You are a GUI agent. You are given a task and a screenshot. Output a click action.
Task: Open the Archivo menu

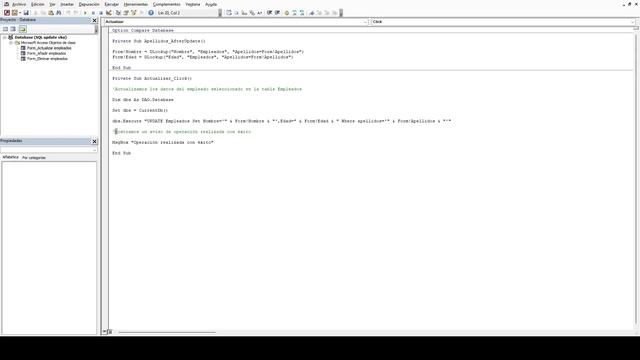click(19, 4)
